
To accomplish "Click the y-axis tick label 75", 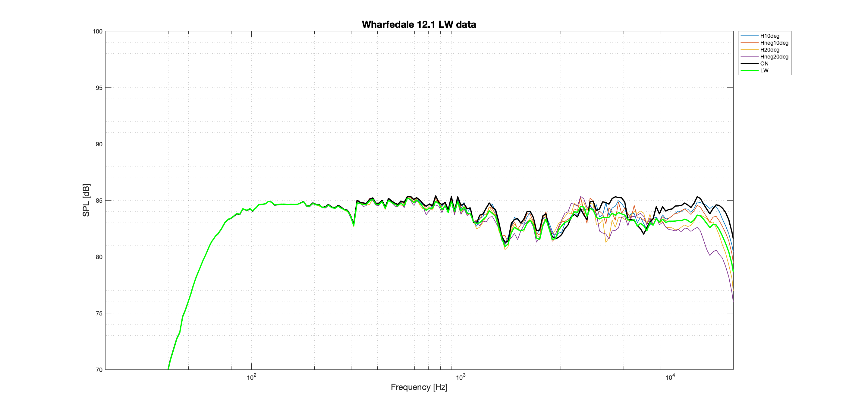I will tap(99, 313).
